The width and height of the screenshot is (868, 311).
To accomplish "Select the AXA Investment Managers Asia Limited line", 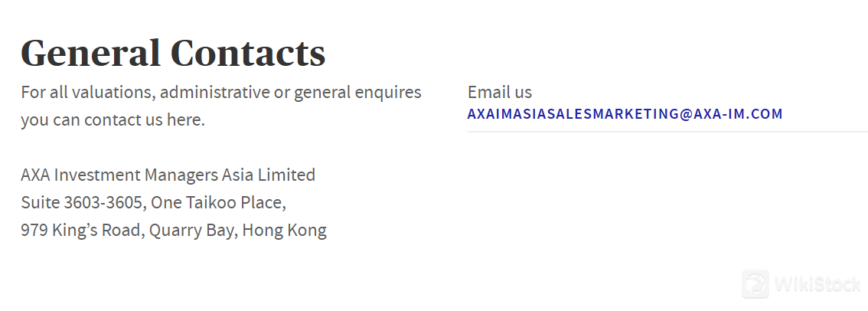I will pos(168,175).
